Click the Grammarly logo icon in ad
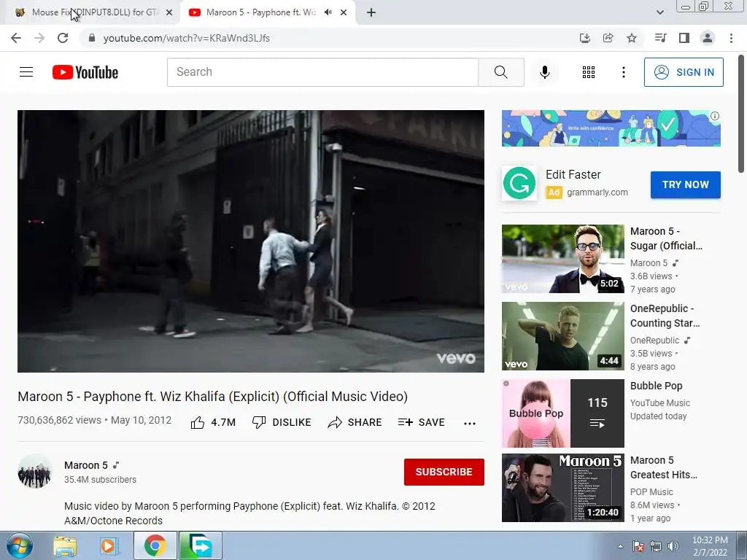This screenshot has width=747, height=560. coord(519,183)
